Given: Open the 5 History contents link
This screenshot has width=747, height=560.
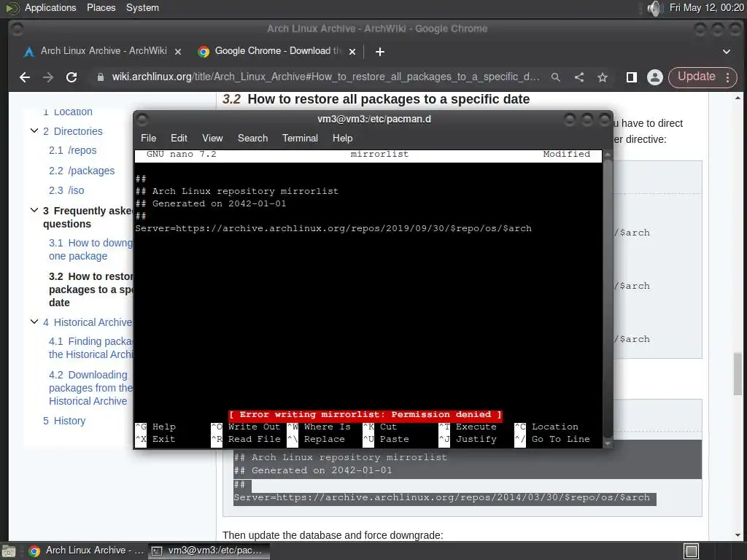Looking at the screenshot, I should click(x=64, y=421).
